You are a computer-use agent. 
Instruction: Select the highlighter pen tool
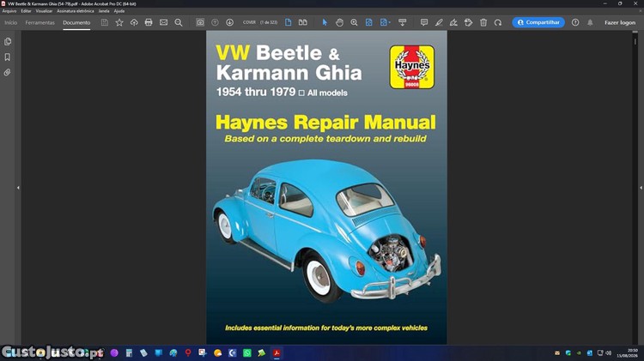pyautogui.click(x=439, y=22)
